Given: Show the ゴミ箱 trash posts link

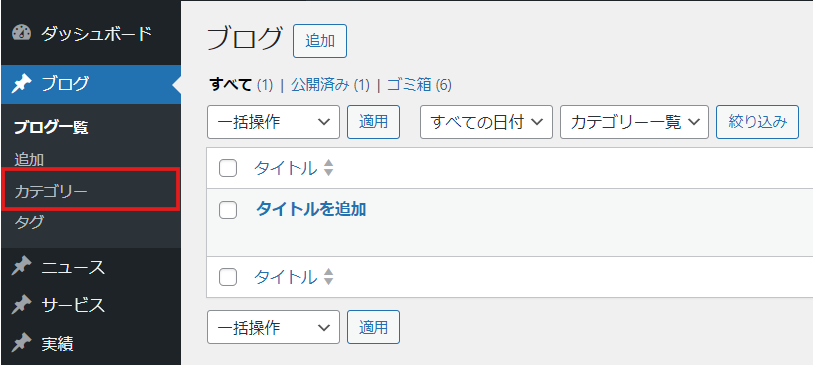Looking at the screenshot, I should tap(409, 85).
